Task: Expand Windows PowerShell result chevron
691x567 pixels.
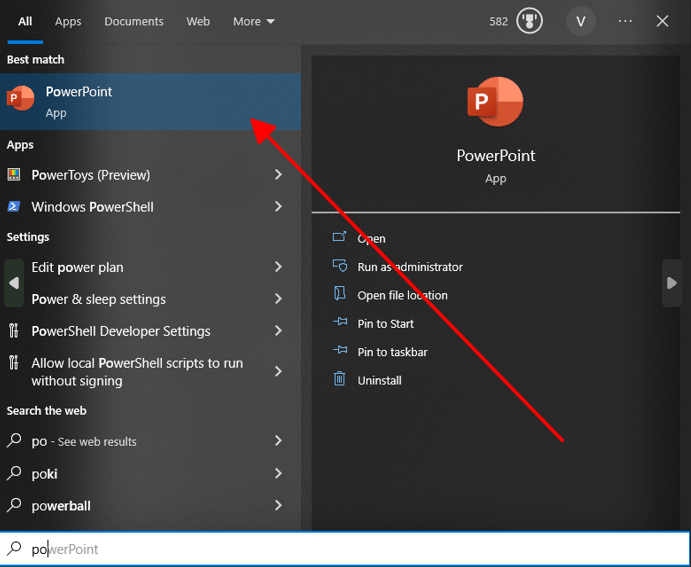Action: (278, 207)
